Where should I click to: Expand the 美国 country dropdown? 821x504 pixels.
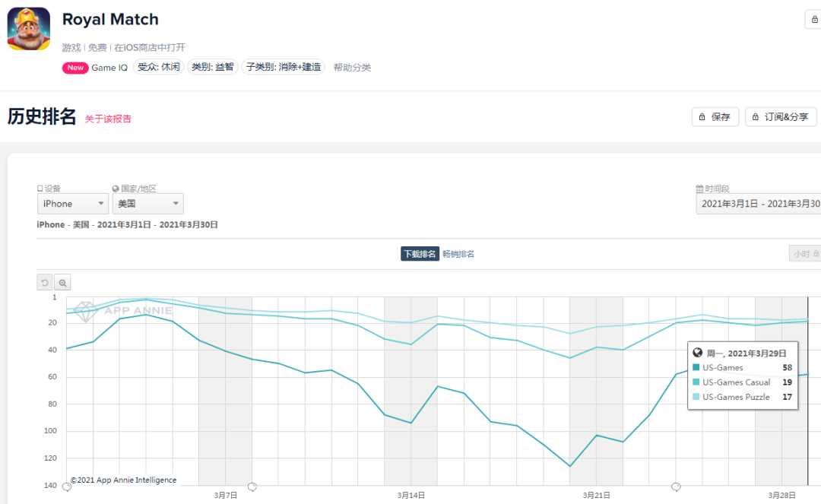pyautogui.click(x=147, y=204)
